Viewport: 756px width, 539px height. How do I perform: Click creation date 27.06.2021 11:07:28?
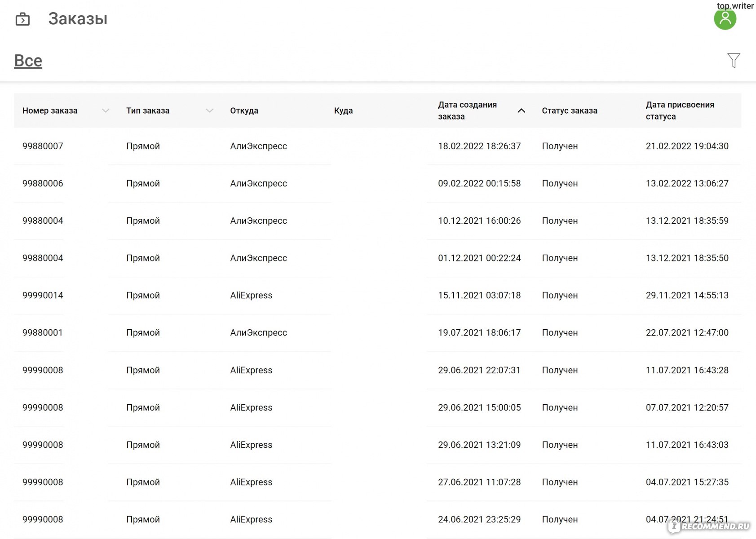[x=479, y=482]
